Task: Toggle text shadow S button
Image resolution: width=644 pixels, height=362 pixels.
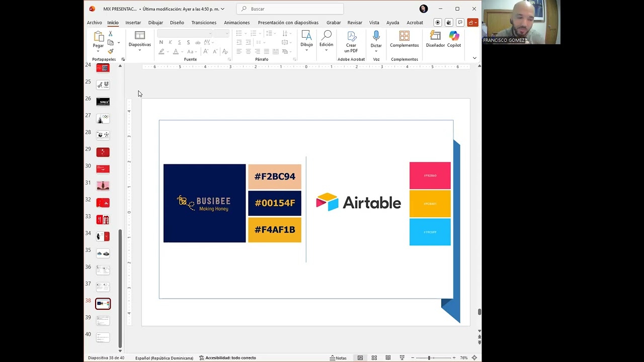Action: click(188, 42)
